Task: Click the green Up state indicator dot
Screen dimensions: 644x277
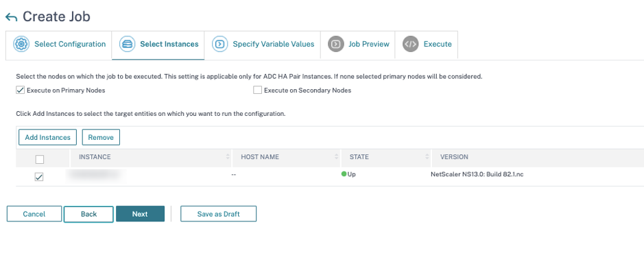Action: 344,174
